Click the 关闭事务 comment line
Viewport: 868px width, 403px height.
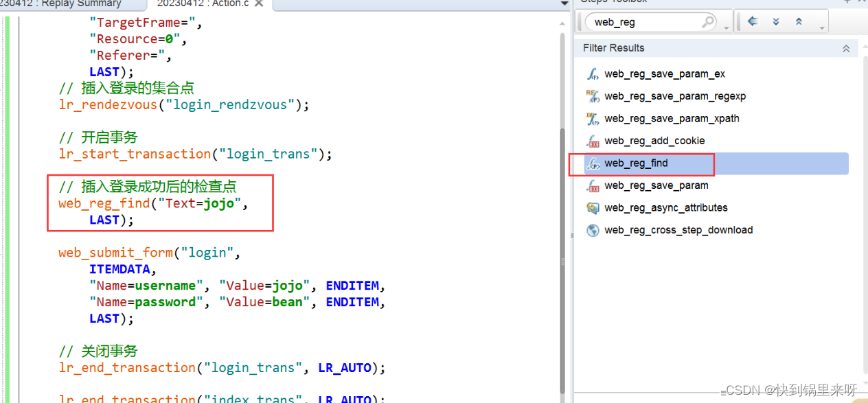(98, 351)
